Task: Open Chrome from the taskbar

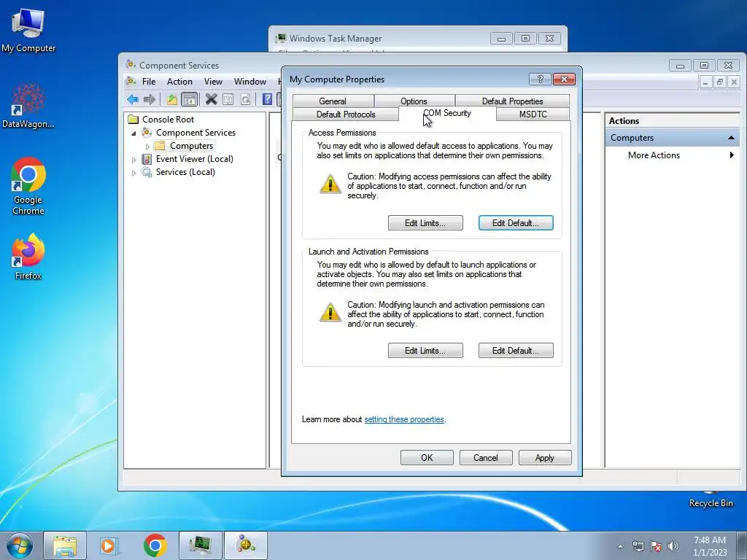Action: 155,545
